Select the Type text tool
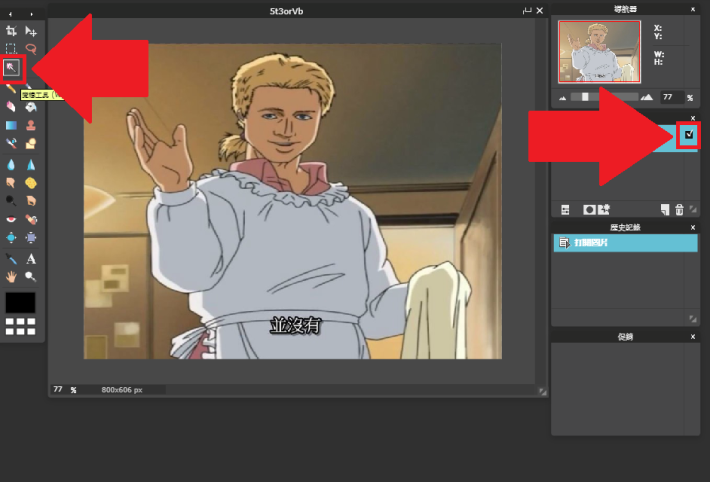The height and width of the screenshot is (482, 710). coord(31,259)
